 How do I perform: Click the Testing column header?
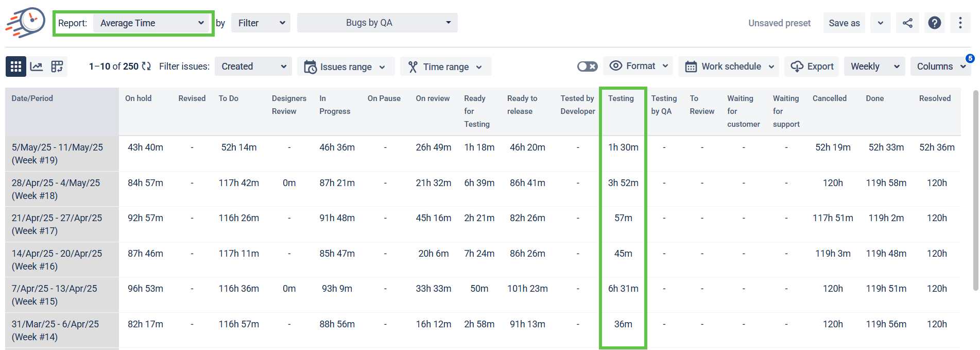click(621, 98)
